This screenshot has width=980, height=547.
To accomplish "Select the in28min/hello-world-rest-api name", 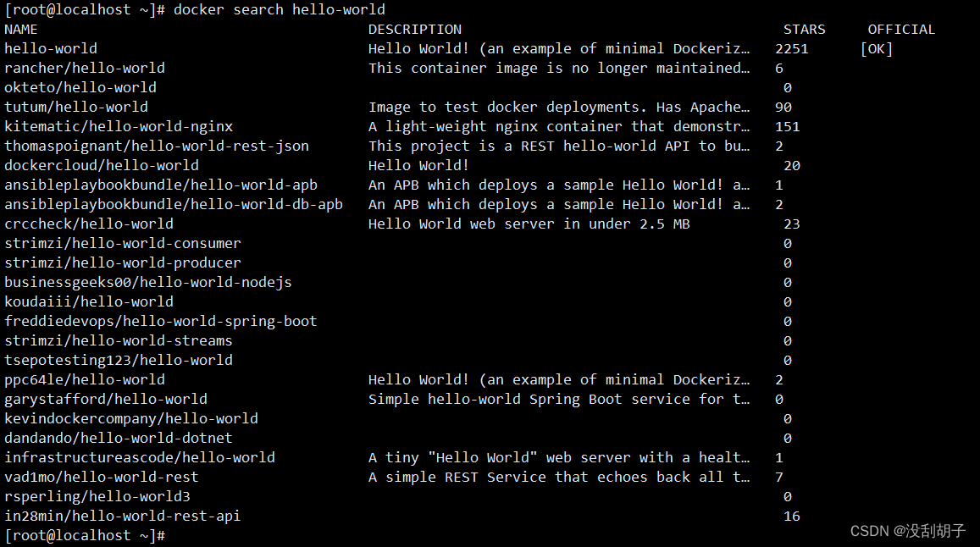I will tap(123, 516).
